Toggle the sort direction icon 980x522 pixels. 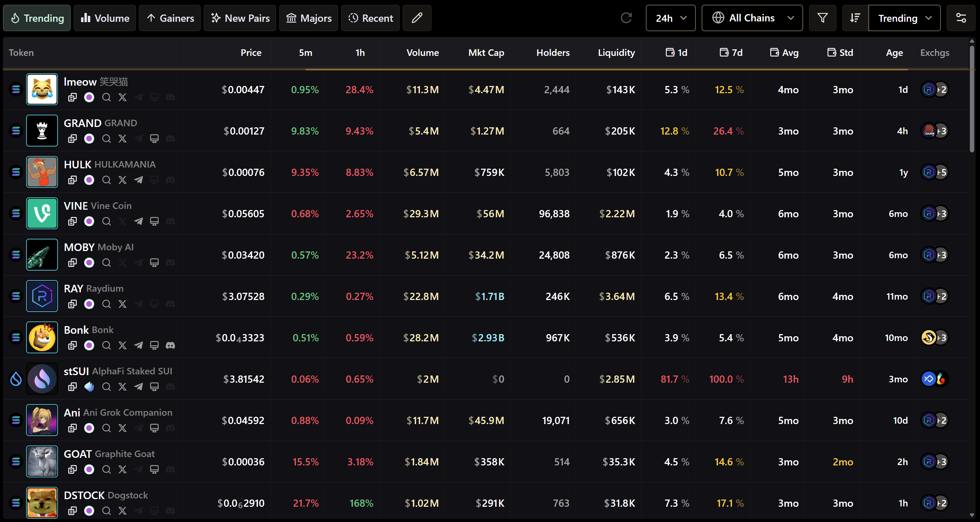[855, 18]
